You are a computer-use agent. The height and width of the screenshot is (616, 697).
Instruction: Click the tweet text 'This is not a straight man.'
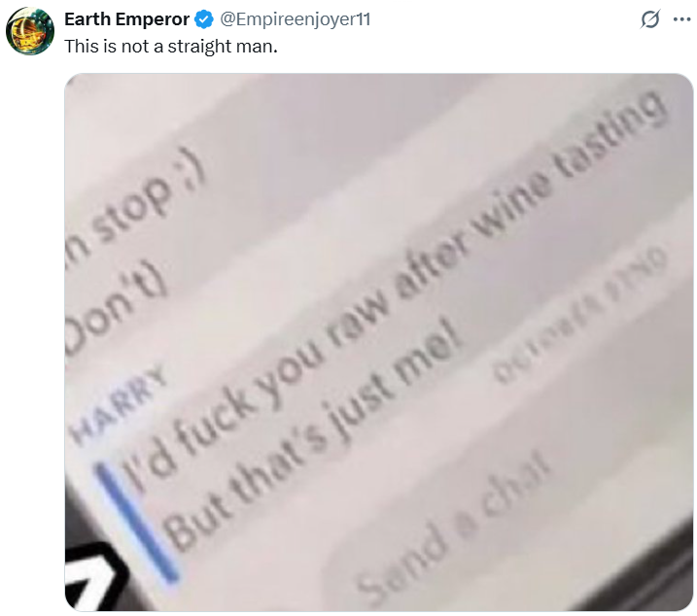pos(171,47)
